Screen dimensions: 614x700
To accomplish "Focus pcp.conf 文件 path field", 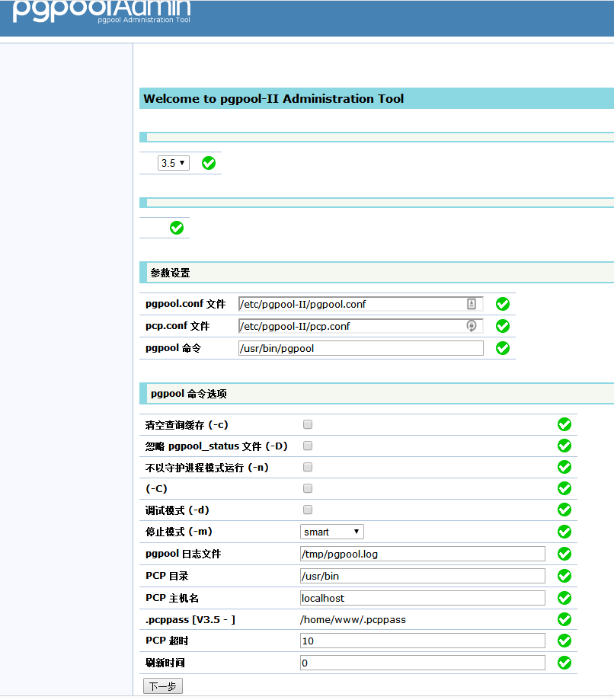I will tap(361, 326).
